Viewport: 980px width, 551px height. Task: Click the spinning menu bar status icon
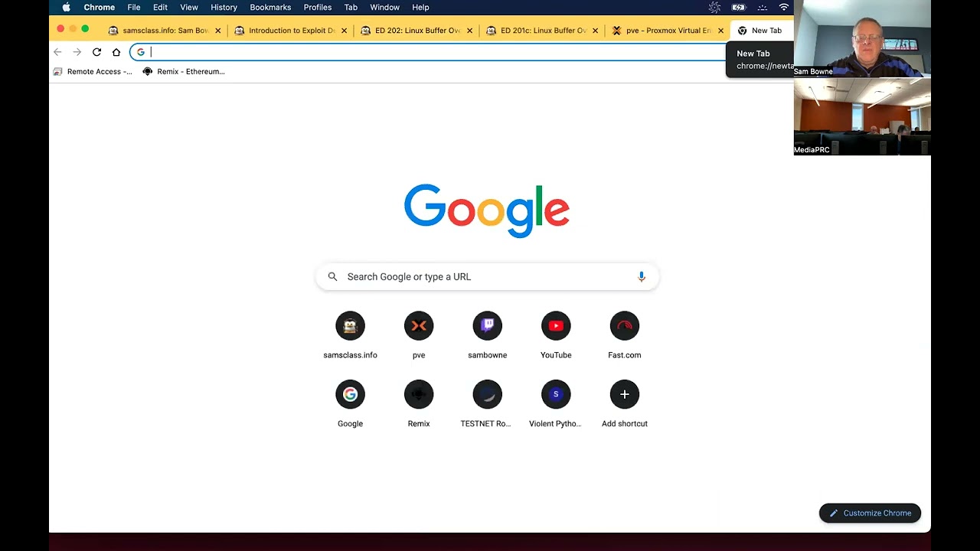click(714, 7)
